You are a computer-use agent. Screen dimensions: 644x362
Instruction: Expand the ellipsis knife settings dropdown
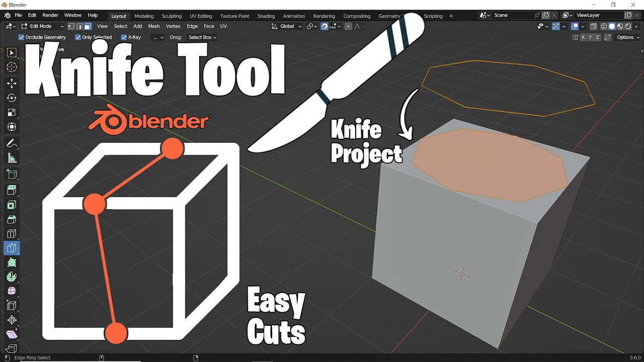158,37
